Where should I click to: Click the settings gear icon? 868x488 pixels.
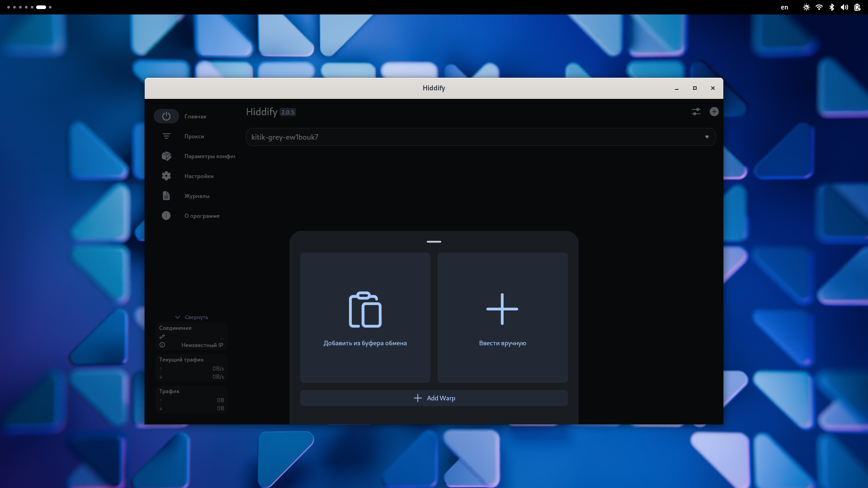point(166,176)
